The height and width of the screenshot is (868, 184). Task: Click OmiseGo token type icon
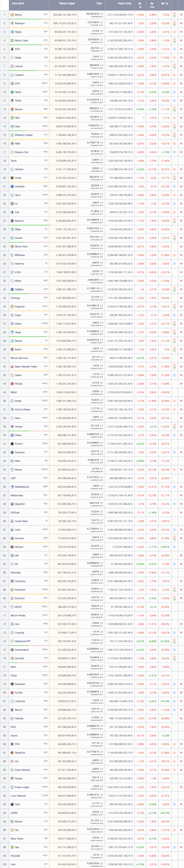coord(174,186)
